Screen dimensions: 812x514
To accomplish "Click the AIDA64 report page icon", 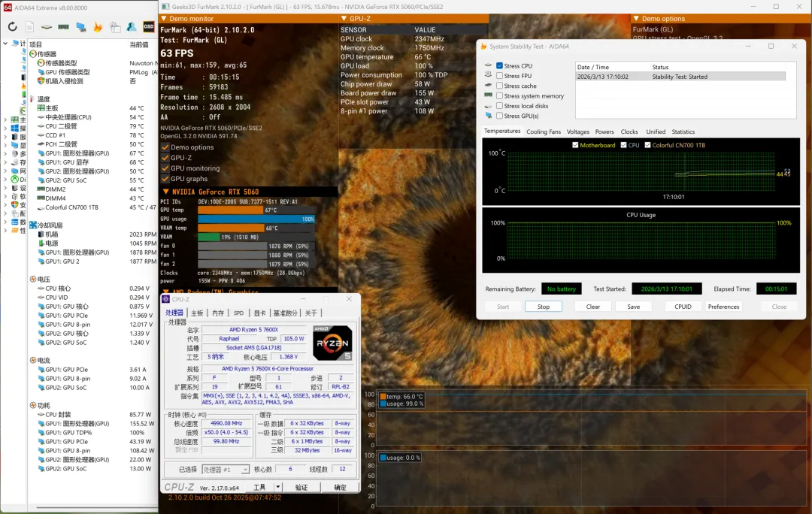I will tap(29, 27).
